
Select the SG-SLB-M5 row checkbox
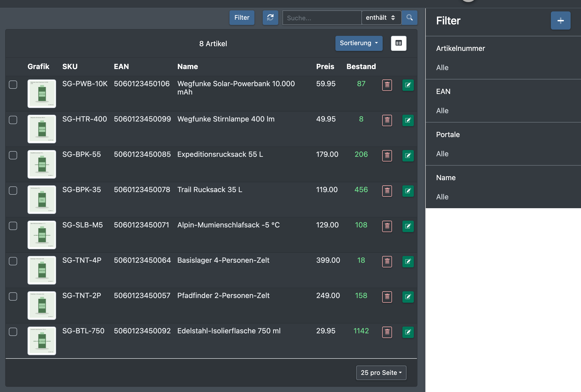13,226
